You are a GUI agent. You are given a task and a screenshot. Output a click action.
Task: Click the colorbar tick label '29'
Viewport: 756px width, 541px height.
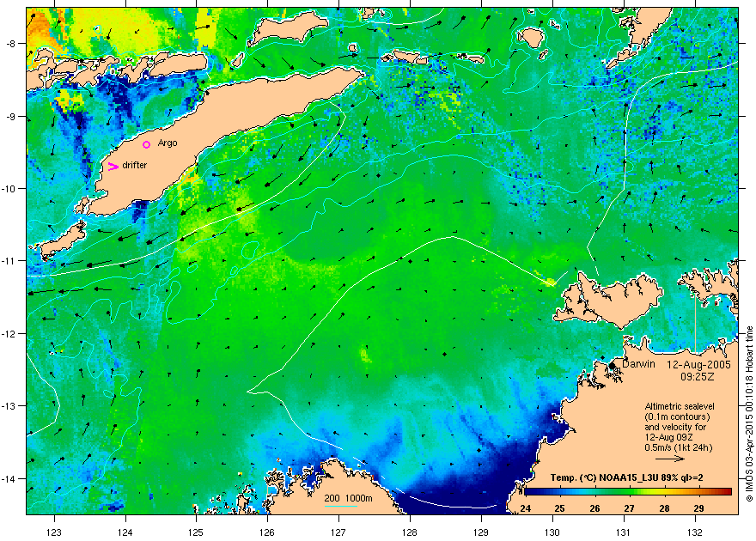click(x=698, y=508)
